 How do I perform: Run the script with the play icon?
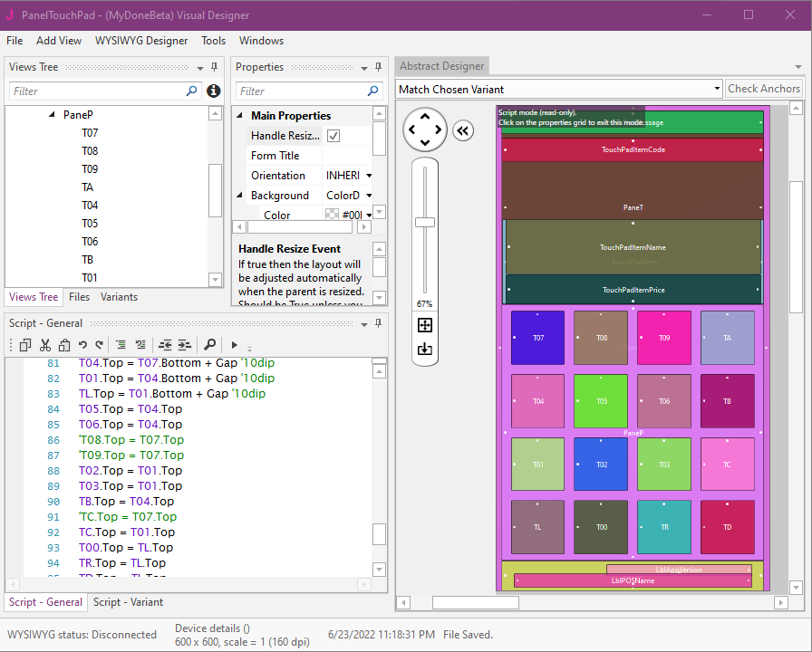[234, 345]
